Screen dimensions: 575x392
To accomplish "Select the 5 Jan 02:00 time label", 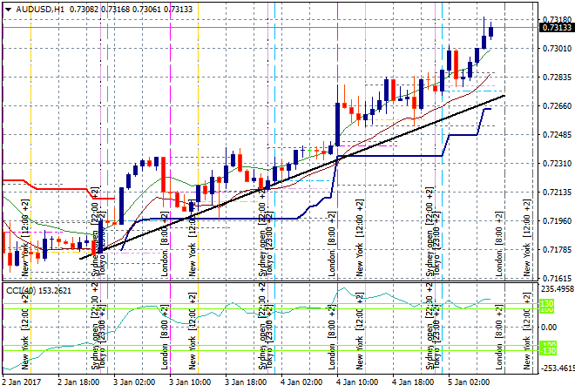I will coord(470,382).
